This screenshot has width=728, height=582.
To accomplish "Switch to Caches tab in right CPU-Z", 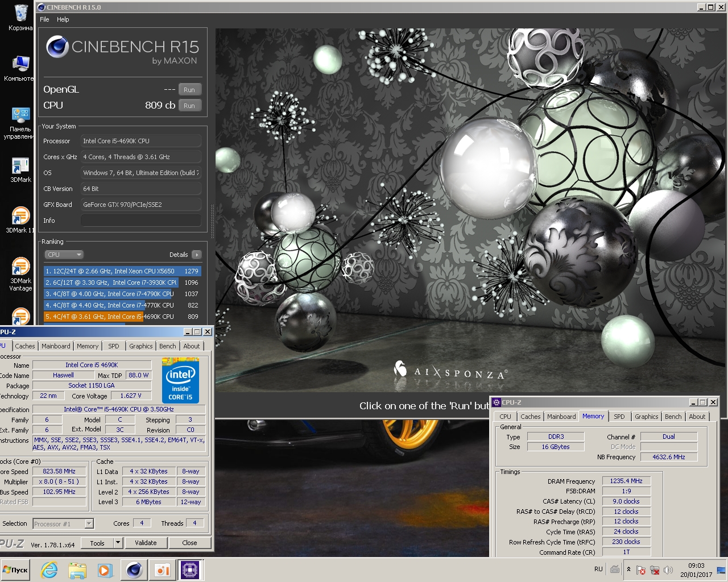I will [531, 417].
